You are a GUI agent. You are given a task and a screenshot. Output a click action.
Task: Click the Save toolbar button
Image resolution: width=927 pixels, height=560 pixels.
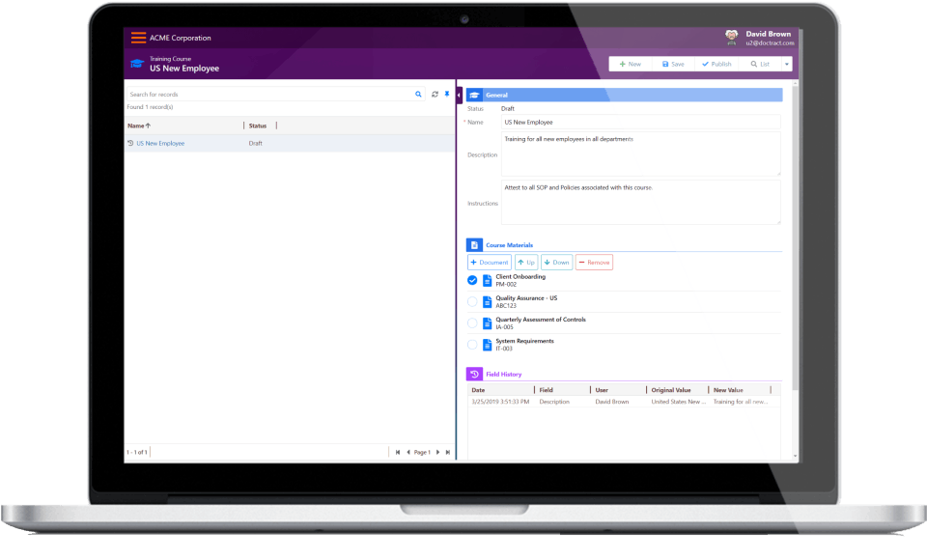click(673, 64)
